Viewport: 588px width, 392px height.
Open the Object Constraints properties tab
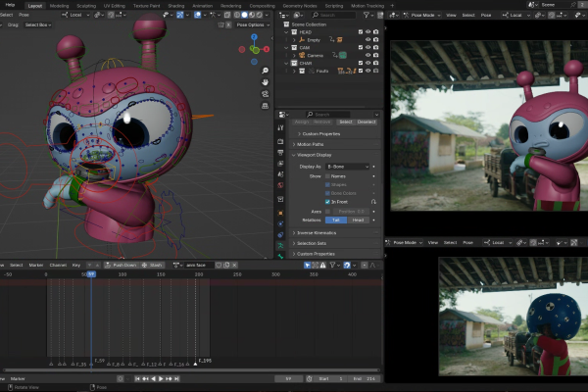[280, 235]
